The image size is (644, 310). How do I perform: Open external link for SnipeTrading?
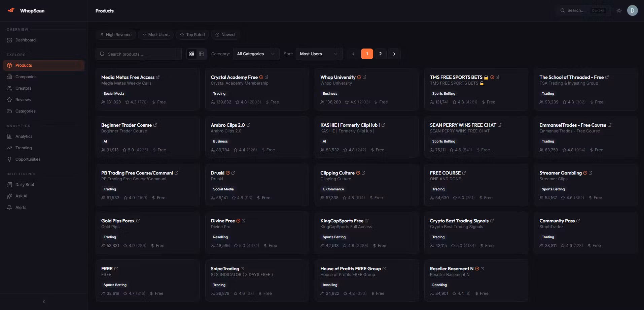tap(243, 269)
